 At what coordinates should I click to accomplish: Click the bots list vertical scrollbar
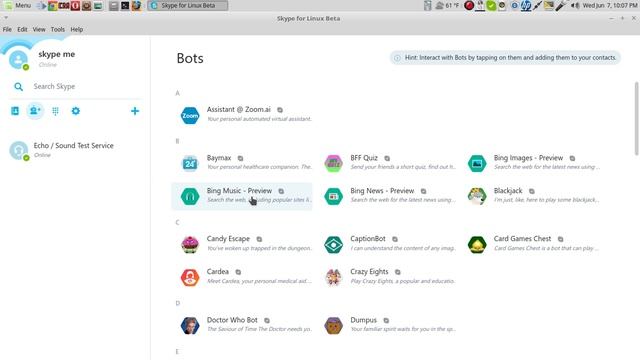tap(636, 118)
